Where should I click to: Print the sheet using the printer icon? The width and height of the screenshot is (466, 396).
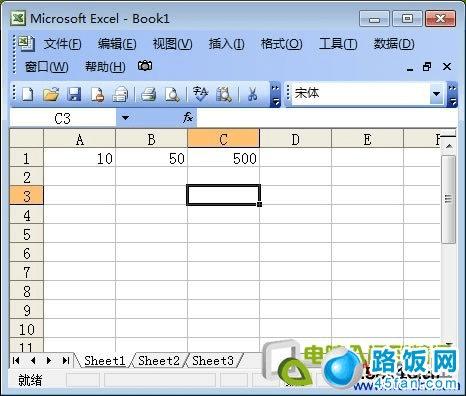[x=149, y=94]
